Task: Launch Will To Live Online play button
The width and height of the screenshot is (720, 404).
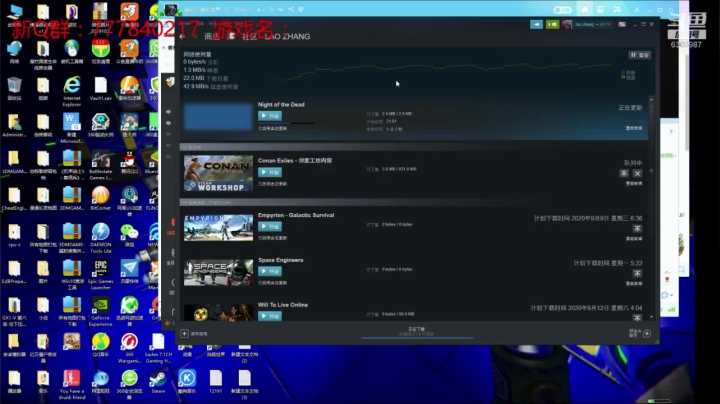Action: [x=270, y=316]
